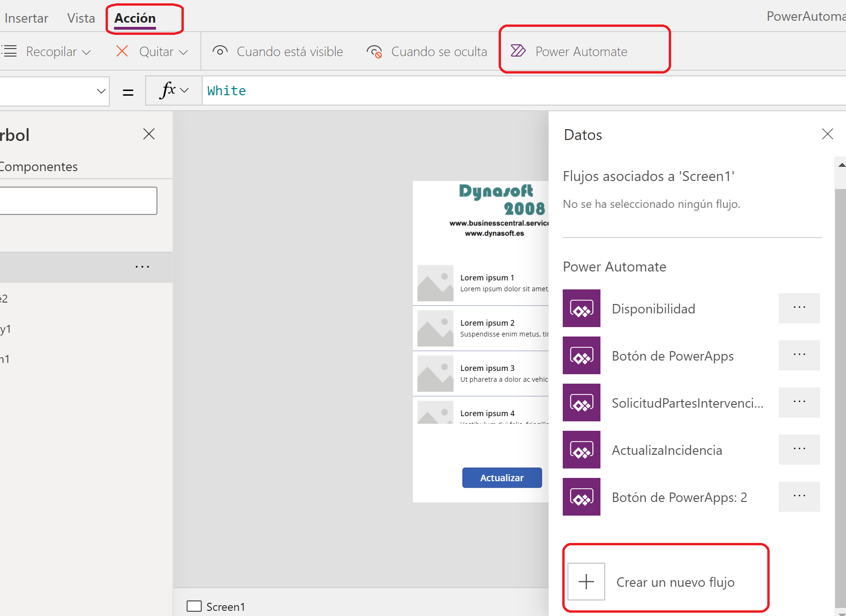Open options for 'Botón de PowerApps: 2'

pyautogui.click(x=799, y=496)
